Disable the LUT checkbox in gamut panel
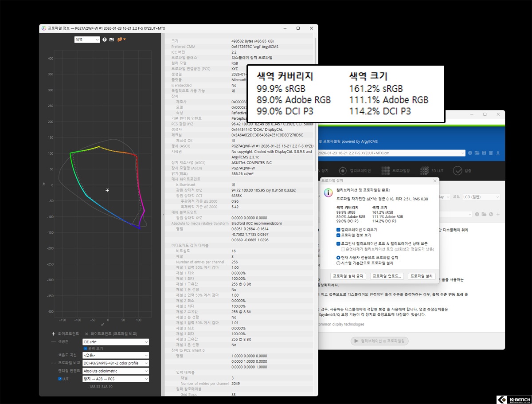532x404 pixels. 60,379
